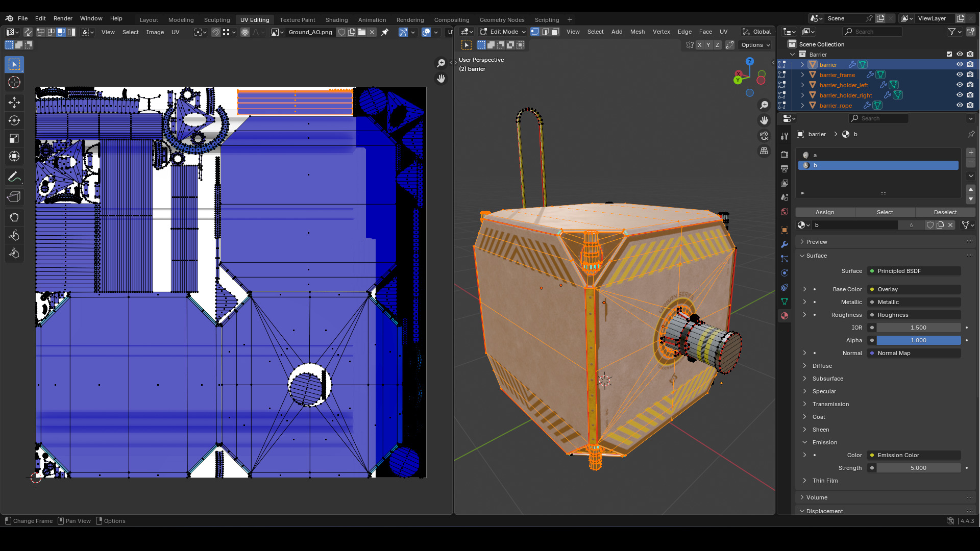Select the UV Transform tool
Screen dimensions: 980x551
tap(14, 156)
